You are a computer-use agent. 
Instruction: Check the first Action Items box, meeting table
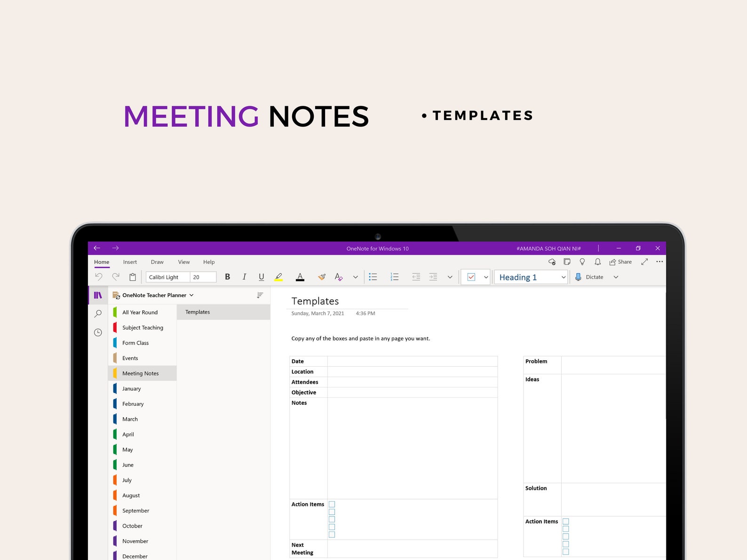coord(332,504)
